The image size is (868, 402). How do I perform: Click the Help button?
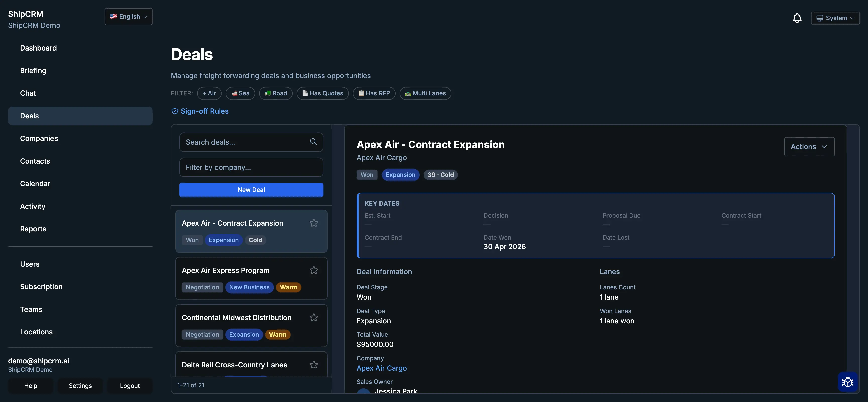coord(31,386)
